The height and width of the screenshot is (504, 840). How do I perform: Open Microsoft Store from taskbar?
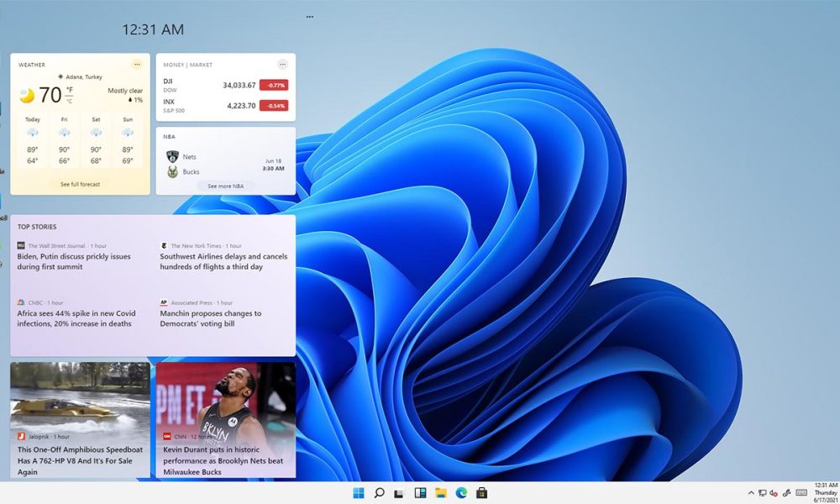click(481, 493)
